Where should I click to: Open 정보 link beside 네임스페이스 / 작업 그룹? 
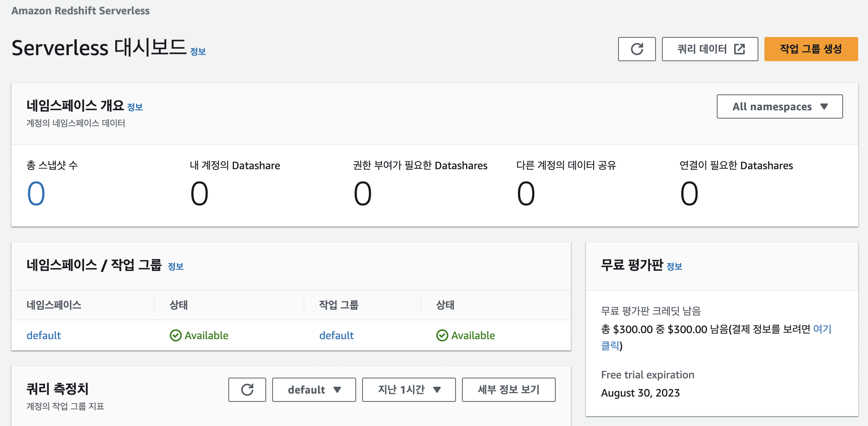coord(175,267)
